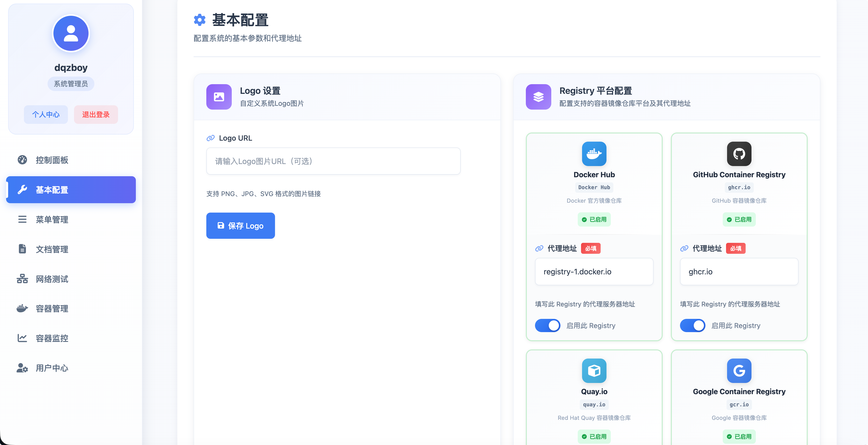Open 网络测试 sidebar item
868x445 pixels.
point(52,279)
